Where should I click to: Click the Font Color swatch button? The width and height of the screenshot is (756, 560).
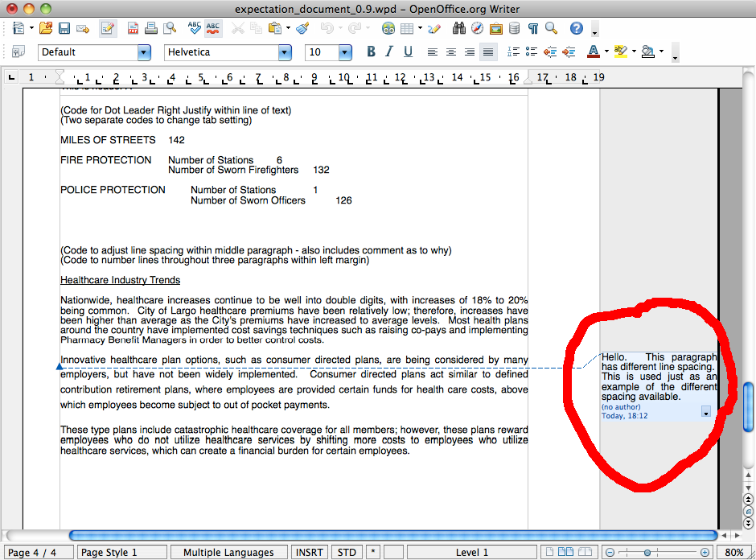coord(593,52)
